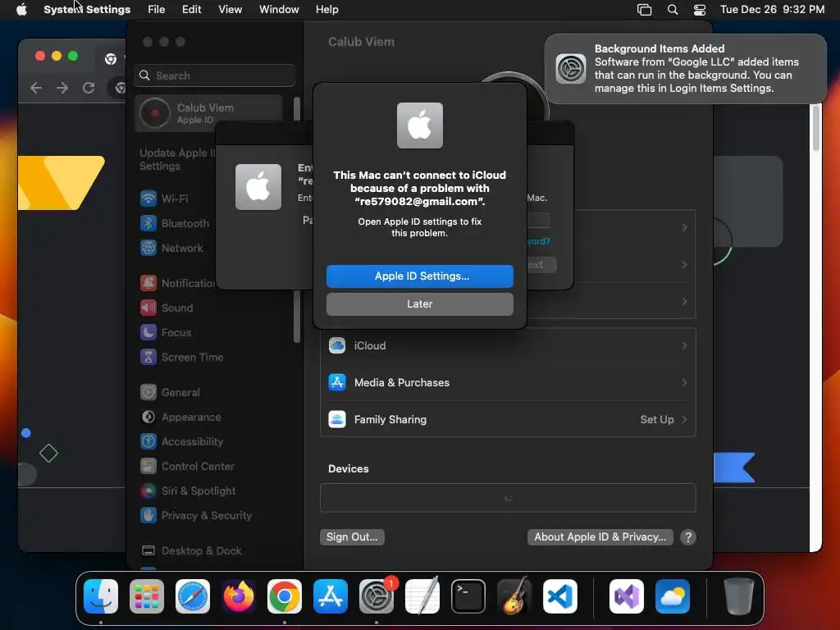This screenshot has height=630, width=840.
Task: Open Trash from the Dock
Action: [x=739, y=596]
